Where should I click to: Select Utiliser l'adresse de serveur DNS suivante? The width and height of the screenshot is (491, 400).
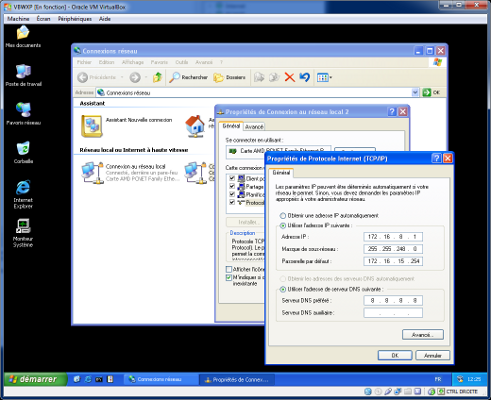click(x=283, y=289)
